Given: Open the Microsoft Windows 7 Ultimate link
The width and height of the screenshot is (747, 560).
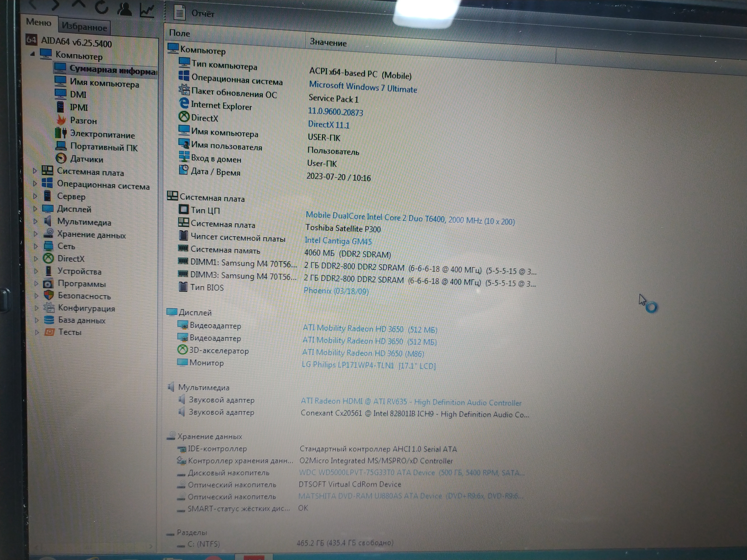Looking at the screenshot, I should click(363, 87).
